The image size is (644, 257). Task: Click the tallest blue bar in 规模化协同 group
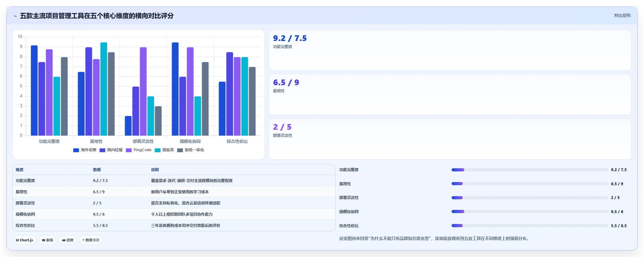click(x=175, y=89)
